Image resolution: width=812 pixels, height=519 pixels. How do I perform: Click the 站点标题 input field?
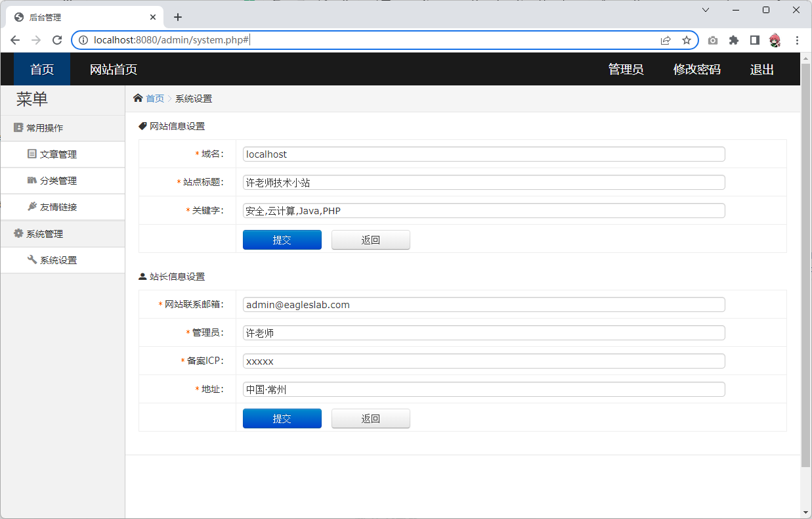coord(483,183)
